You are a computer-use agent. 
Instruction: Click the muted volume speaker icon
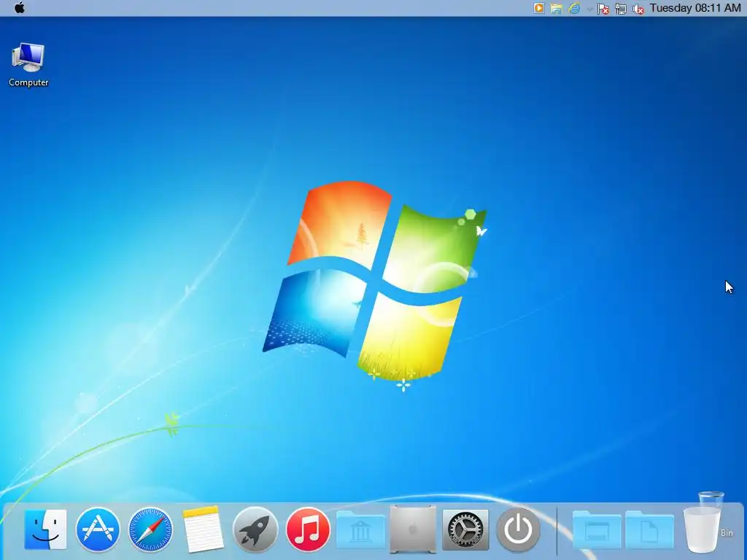638,9
